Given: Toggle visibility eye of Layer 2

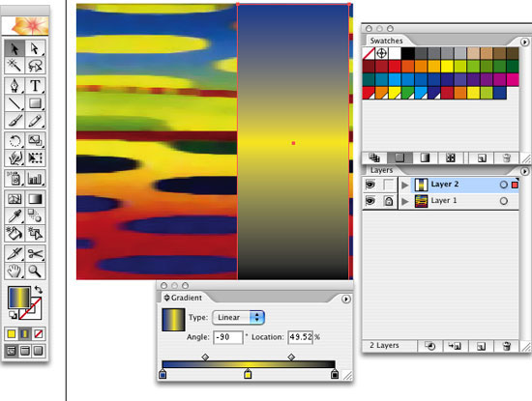Looking at the screenshot, I should click(x=370, y=185).
